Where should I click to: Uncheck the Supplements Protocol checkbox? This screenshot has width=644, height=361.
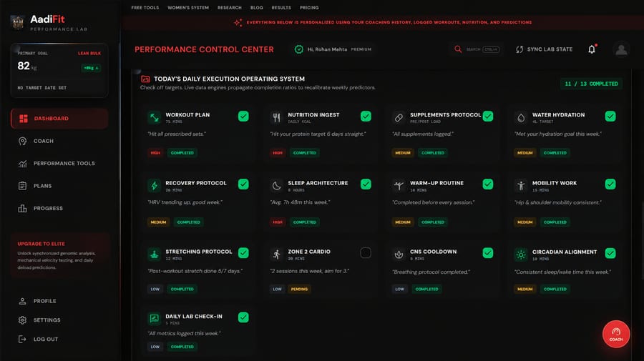(x=487, y=116)
